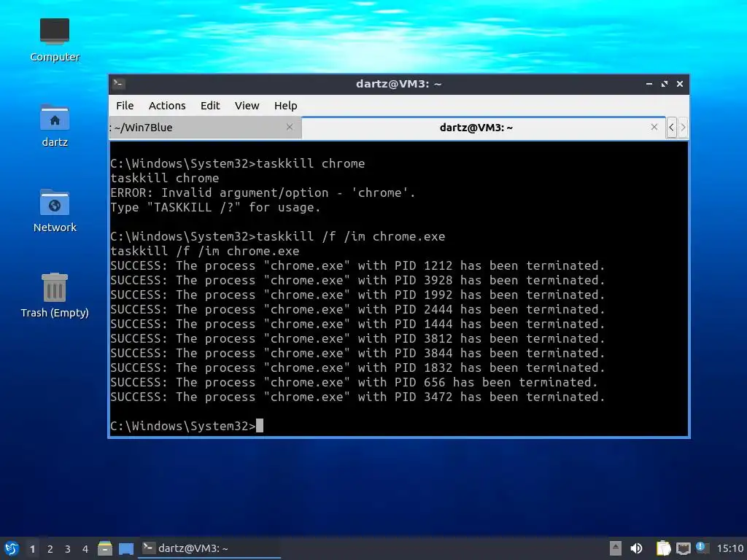This screenshot has height=560, width=747.
Task: Click the terminal icon in the title bar
Action: (119, 84)
